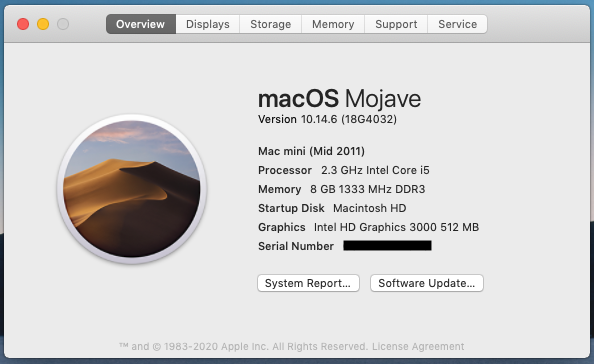Screen dimensions: 594x364
Task: Click the macOS Mojave title text
Action: pos(339,98)
